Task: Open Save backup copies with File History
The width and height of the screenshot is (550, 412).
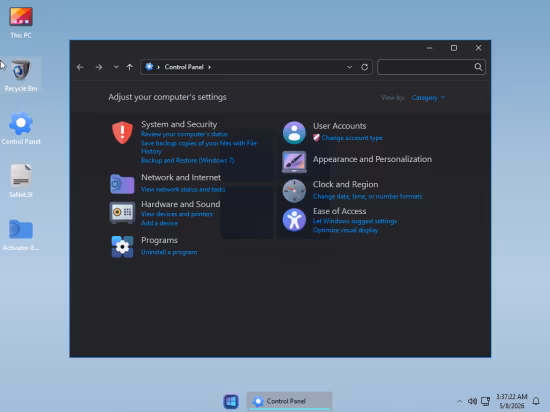Action: 199,147
